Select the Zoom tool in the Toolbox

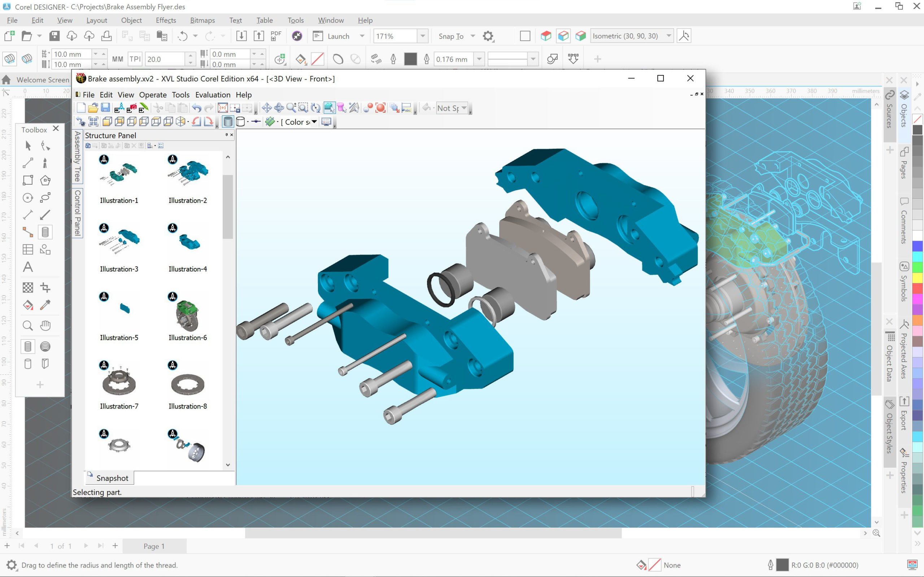27,325
